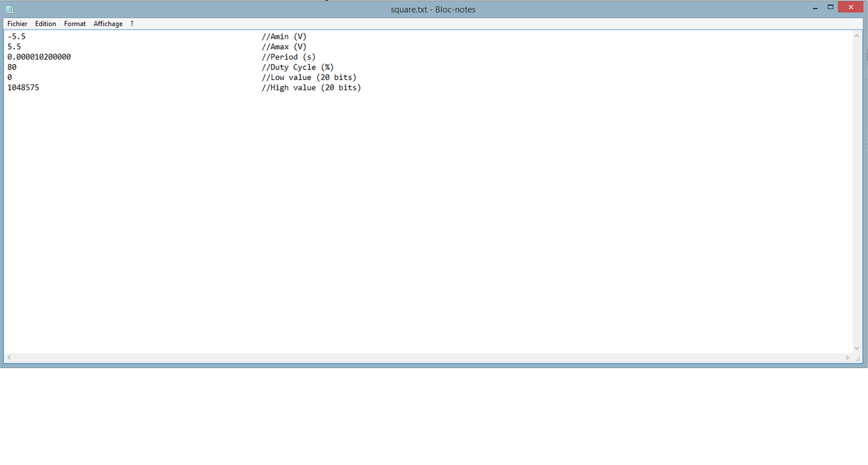Click the vertical scrollbar down arrow

[857, 348]
